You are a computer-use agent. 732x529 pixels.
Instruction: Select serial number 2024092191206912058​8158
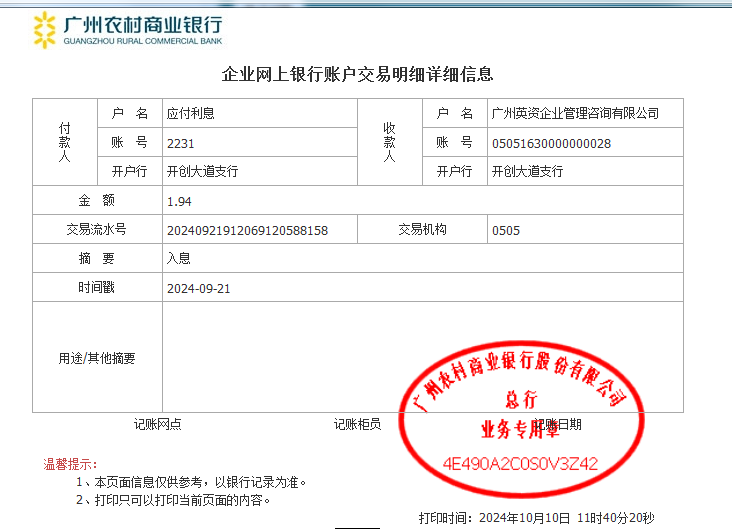pos(247,231)
